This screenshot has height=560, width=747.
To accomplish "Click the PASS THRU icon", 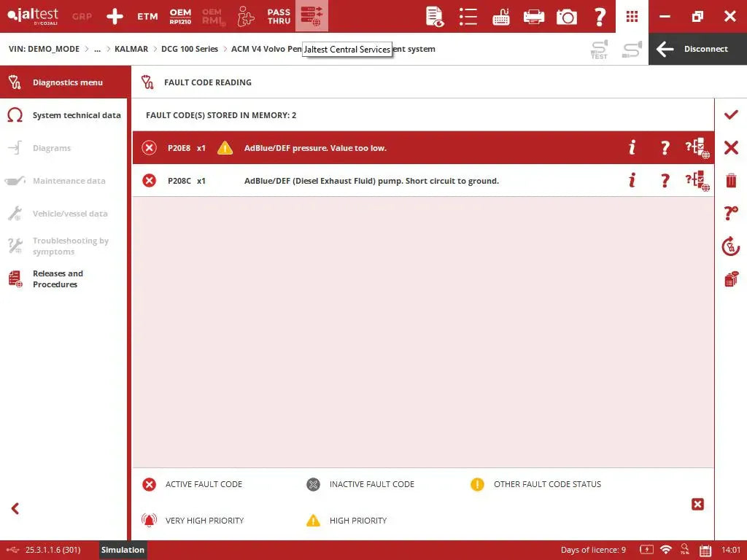I will tap(279, 16).
